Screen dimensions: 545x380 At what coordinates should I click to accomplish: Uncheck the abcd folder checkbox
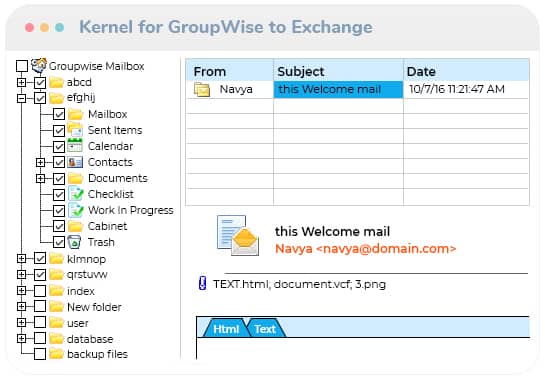(40, 82)
